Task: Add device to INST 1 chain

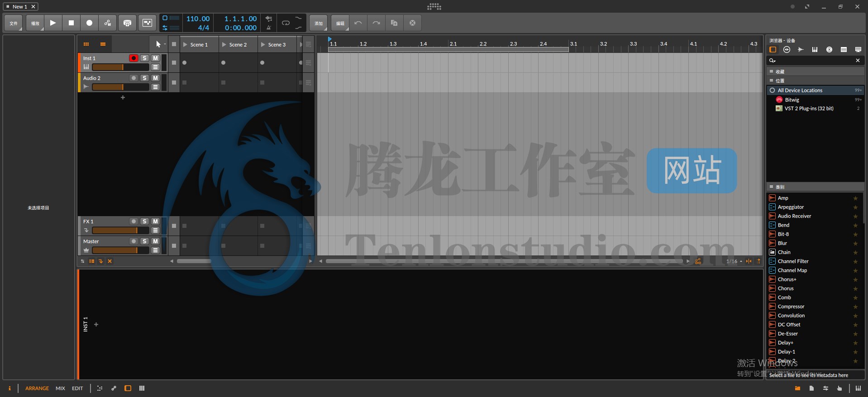Action: pyautogui.click(x=96, y=325)
